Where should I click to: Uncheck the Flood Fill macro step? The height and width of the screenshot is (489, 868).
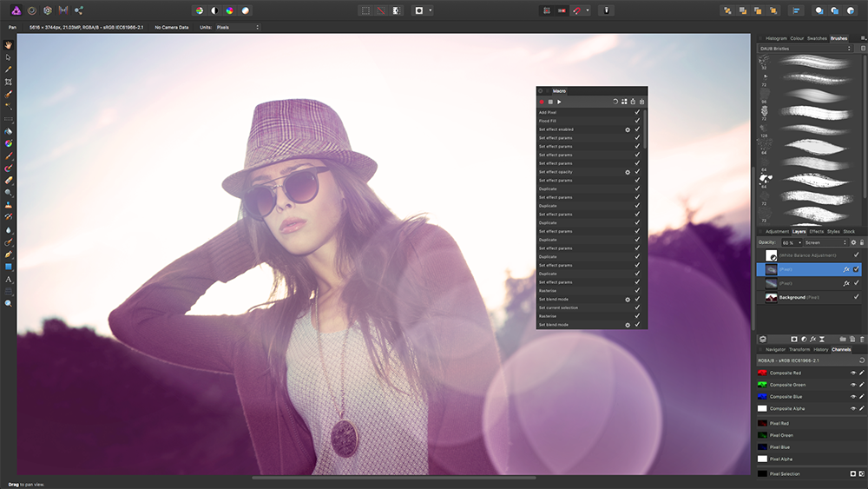click(x=637, y=121)
